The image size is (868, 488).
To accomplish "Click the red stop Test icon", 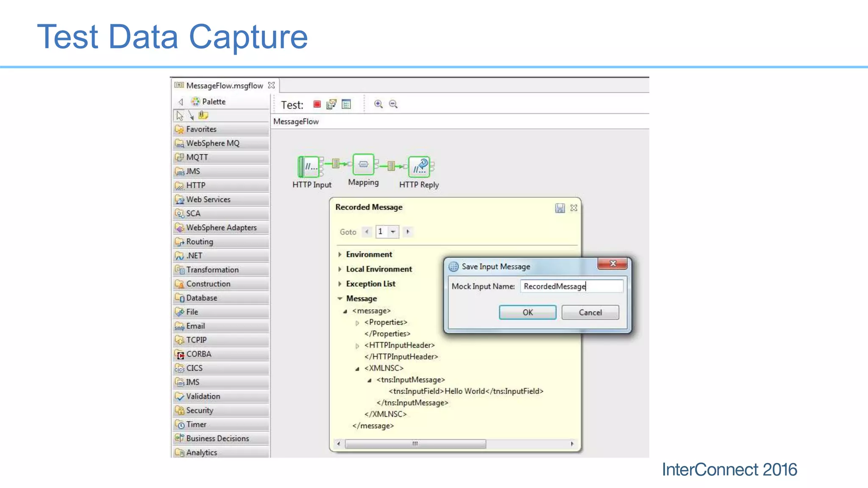I will (317, 104).
